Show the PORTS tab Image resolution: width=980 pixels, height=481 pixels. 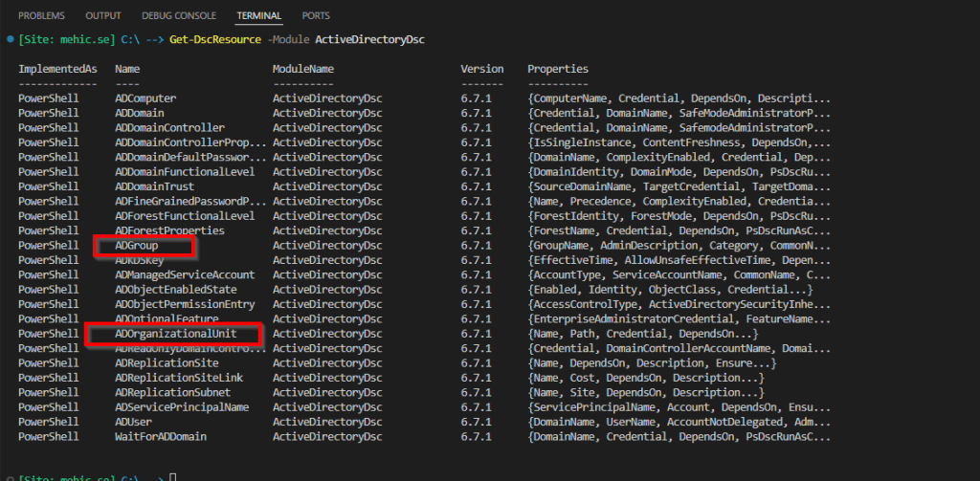(316, 16)
